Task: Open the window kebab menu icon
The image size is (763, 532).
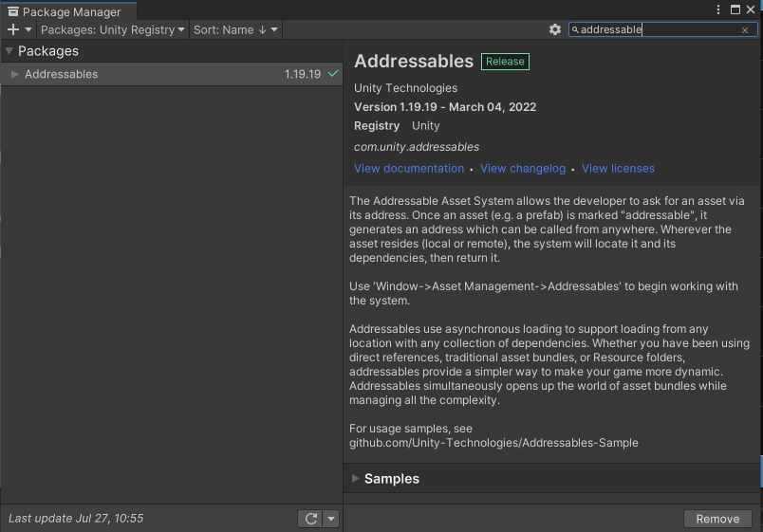Action: pos(718,9)
